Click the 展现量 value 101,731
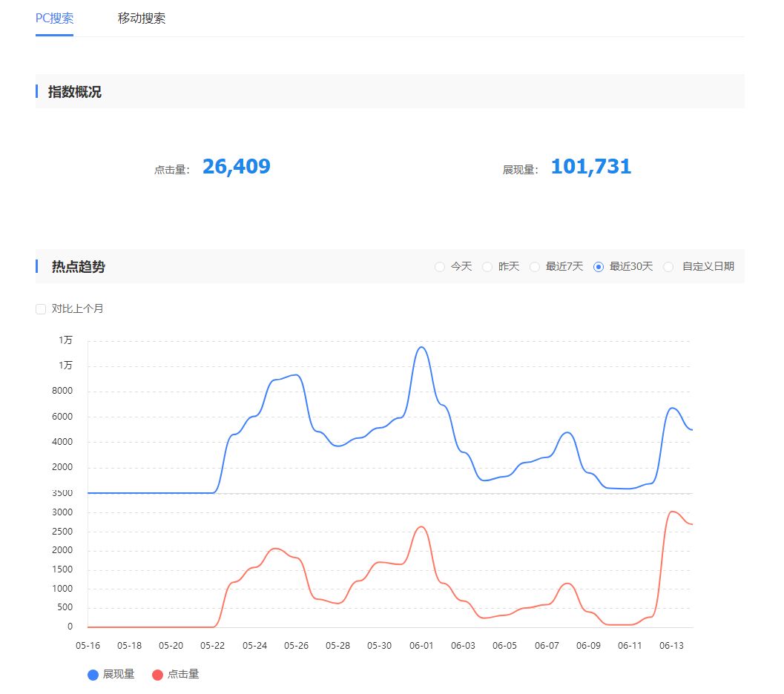784x694 pixels. [x=590, y=168]
